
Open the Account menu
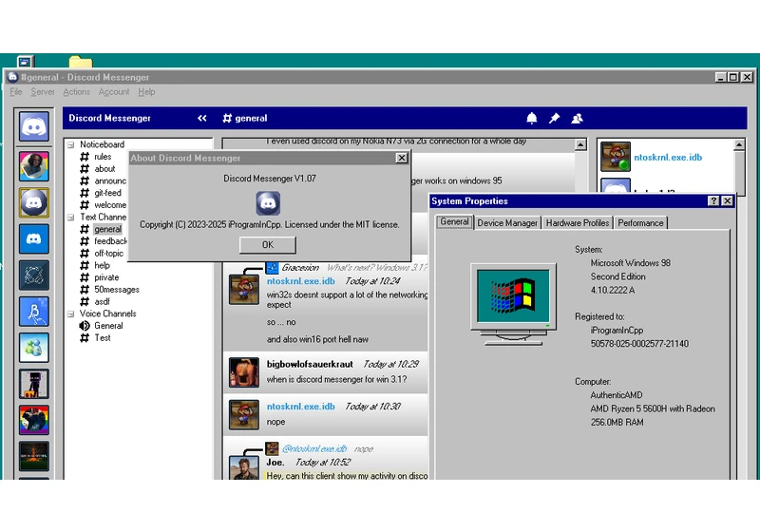pyautogui.click(x=114, y=92)
